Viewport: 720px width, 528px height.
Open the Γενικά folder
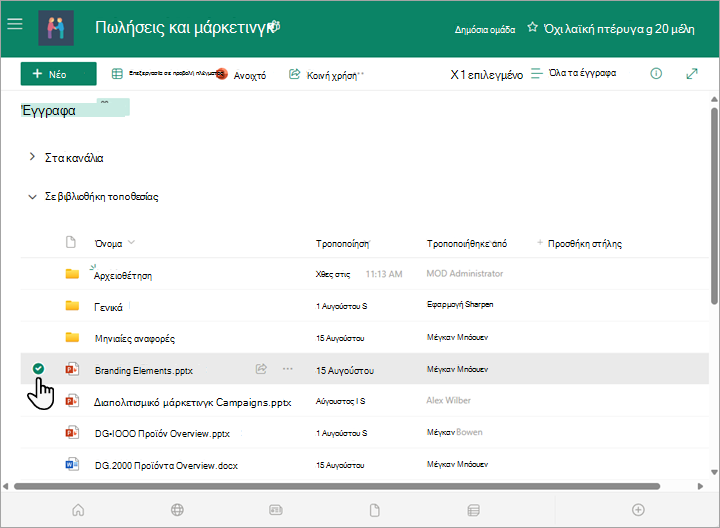[x=108, y=307]
